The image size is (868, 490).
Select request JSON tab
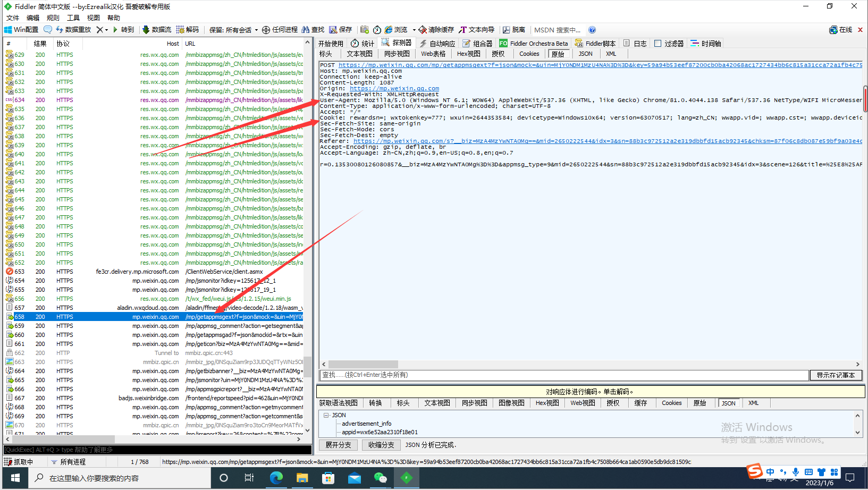click(x=585, y=54)
